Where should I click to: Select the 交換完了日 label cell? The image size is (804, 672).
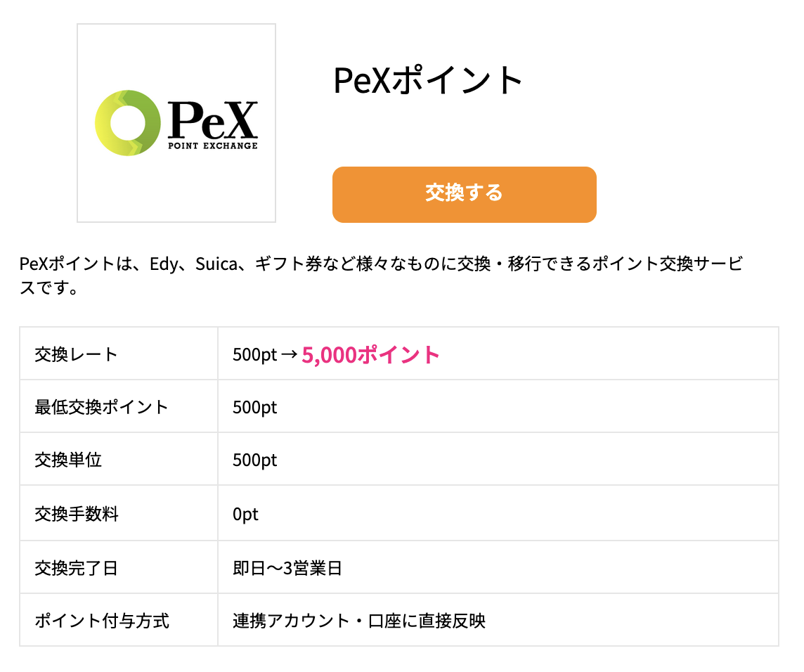tap(76, 567)
